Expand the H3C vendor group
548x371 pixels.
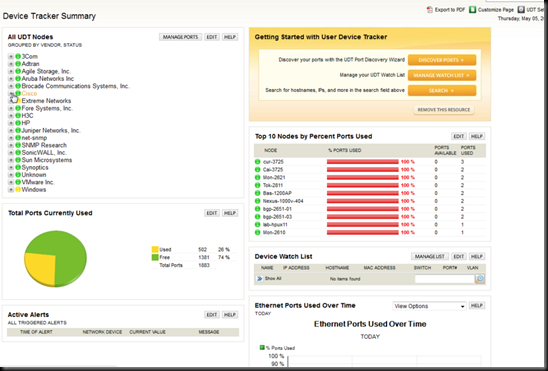pos(11,116)
